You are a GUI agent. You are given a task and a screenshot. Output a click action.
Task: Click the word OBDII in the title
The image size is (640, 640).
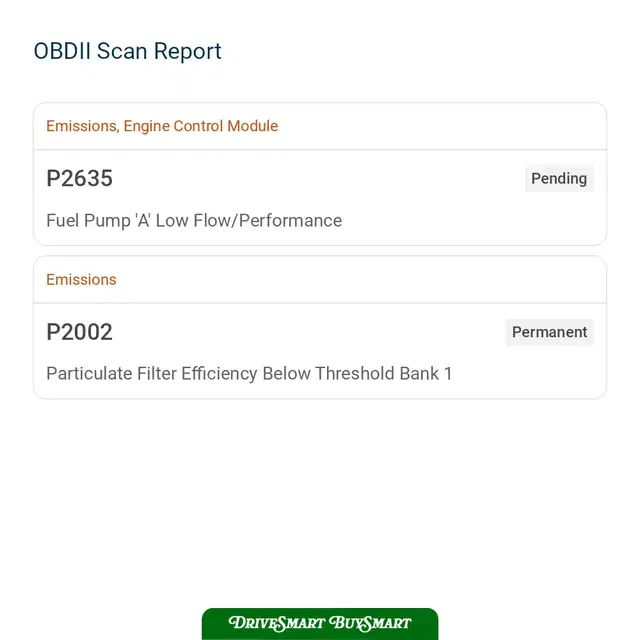(x=62, y=51)
